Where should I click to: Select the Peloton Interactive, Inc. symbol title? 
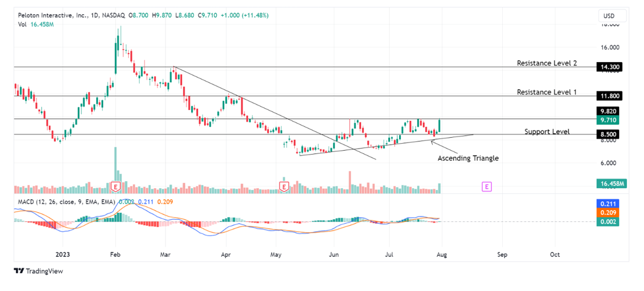(71, 16)
